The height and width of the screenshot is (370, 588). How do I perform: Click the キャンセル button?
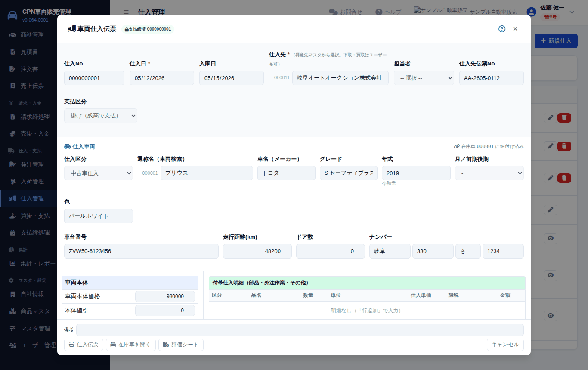(x=505, y=345)
